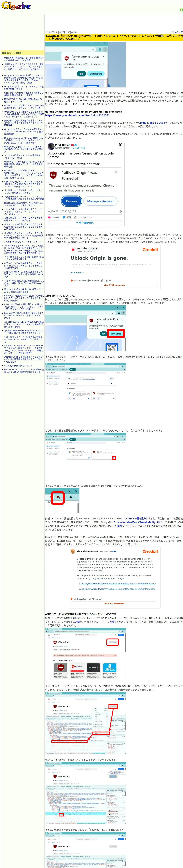This screenshot has width=183, height=868.
Task: Sidebar: open カレーでニクる。試食レビュー article
Action: click(x=24, y=212)
